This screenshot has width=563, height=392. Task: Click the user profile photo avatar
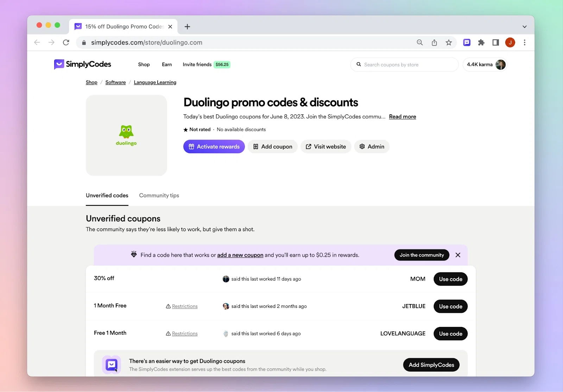[500, 65]
